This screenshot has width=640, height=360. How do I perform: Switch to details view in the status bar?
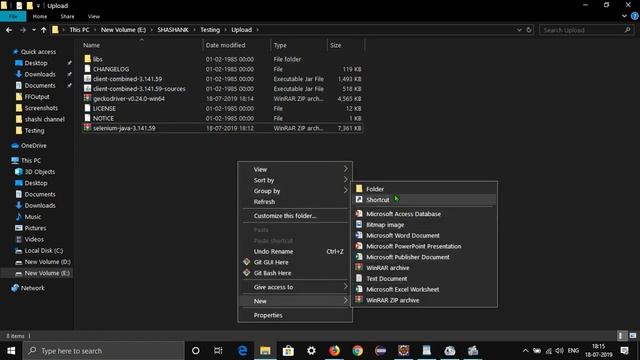click(x=621, y=336)
